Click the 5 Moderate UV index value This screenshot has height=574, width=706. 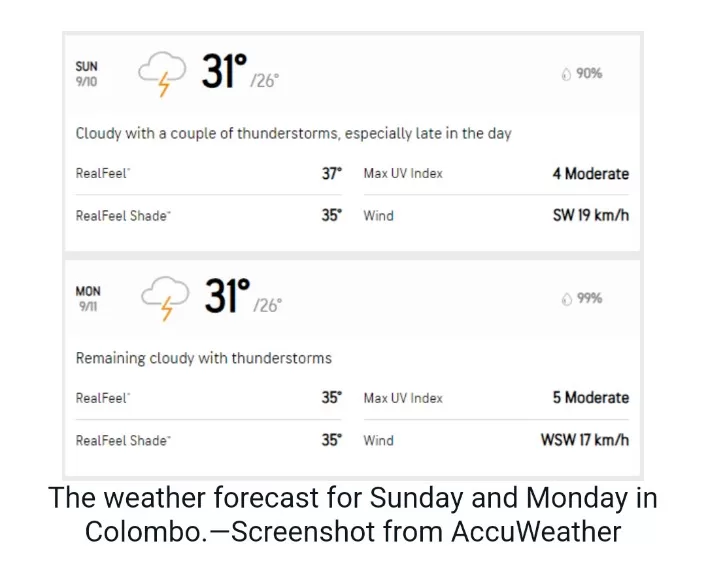click(591, 398)
